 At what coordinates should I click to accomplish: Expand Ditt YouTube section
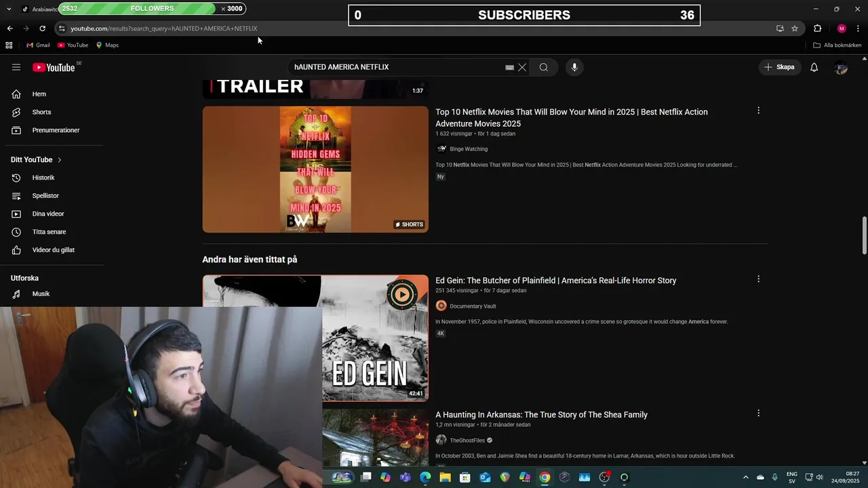37,160
